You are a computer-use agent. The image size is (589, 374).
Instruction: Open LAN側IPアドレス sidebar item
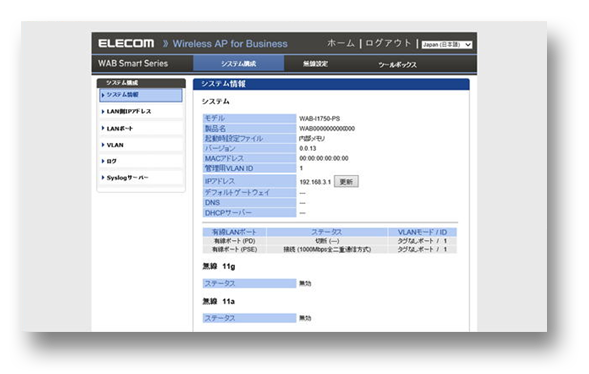click(141, 112)
